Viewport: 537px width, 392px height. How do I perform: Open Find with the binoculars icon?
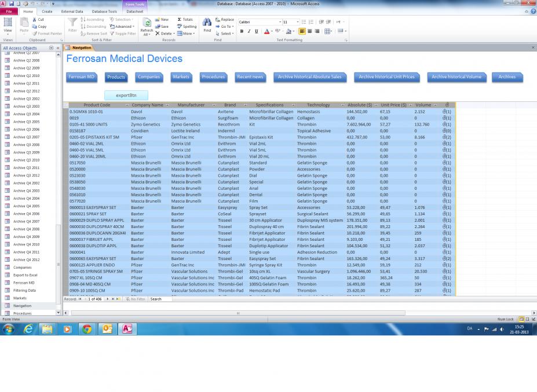pos(207,23)
